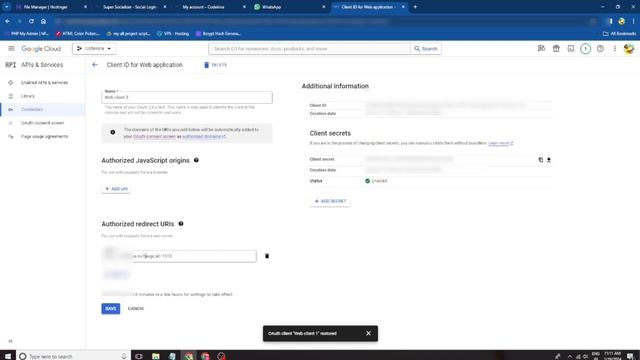Open HTML Color Picker bookmark
This screenshot has height=360, width=640.
point(78,33)
